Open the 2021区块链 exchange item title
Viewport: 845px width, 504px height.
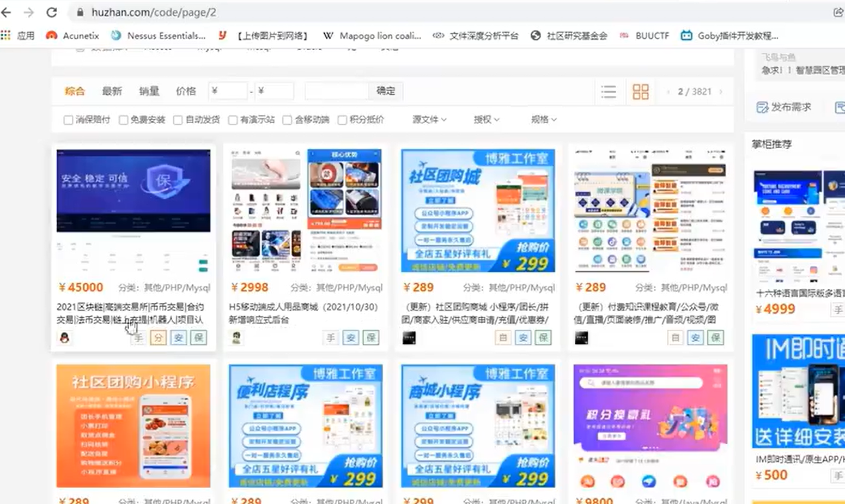[131, 313]
